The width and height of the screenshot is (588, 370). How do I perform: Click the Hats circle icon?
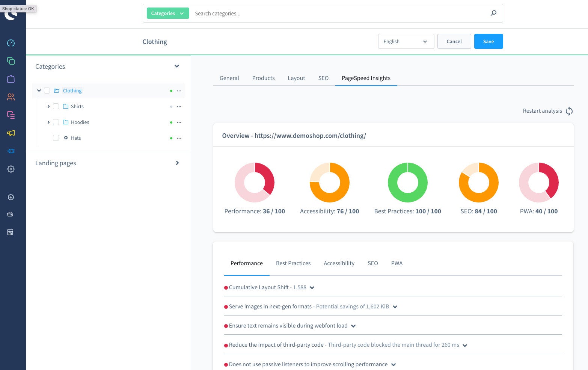pos(66,138)
